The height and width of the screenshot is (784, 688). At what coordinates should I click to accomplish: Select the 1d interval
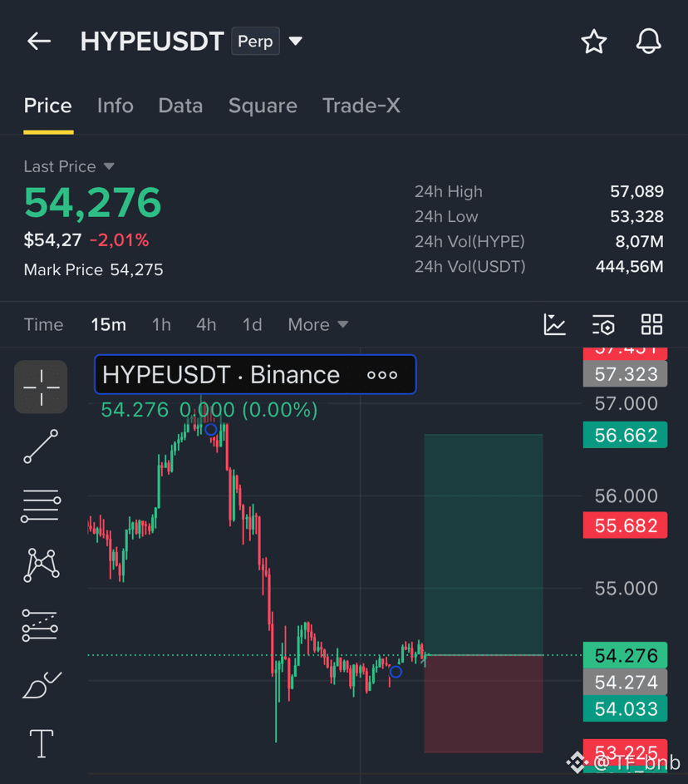(x=253, y=325)
